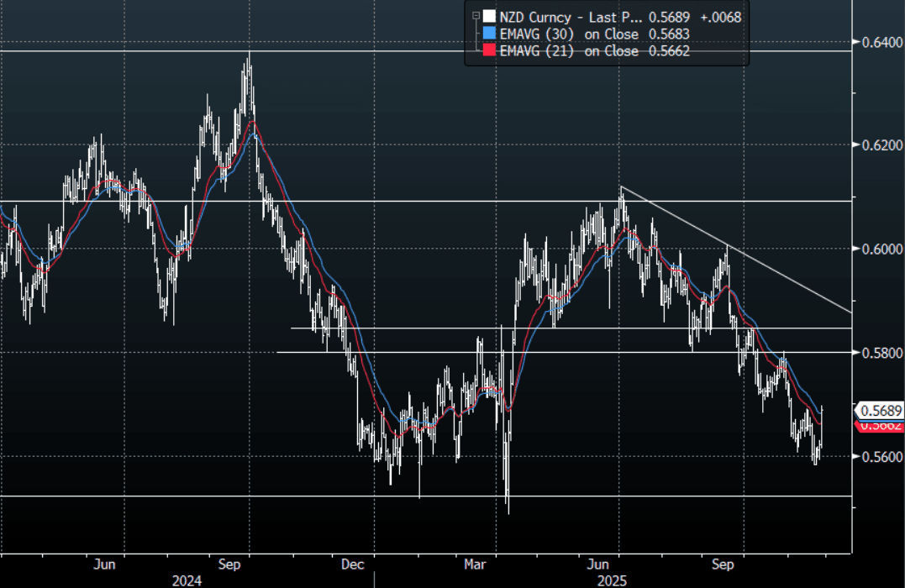Click the last price value 0.5689 in legend
Screen dimensions: 905x588
(x=669, y=17)
